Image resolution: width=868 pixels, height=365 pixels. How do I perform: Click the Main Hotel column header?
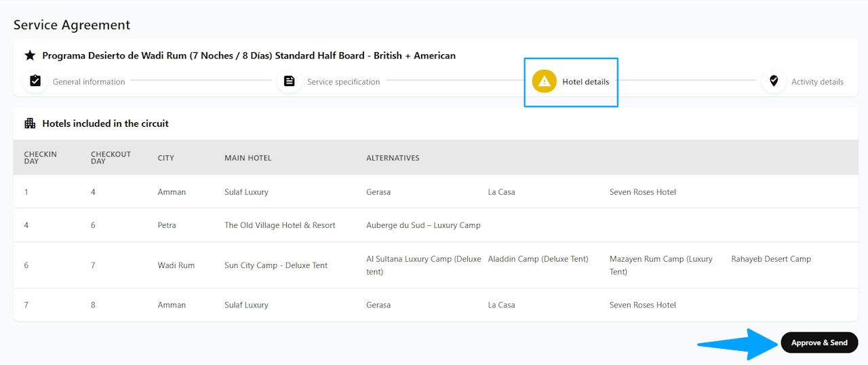click(x=248, y=158)
